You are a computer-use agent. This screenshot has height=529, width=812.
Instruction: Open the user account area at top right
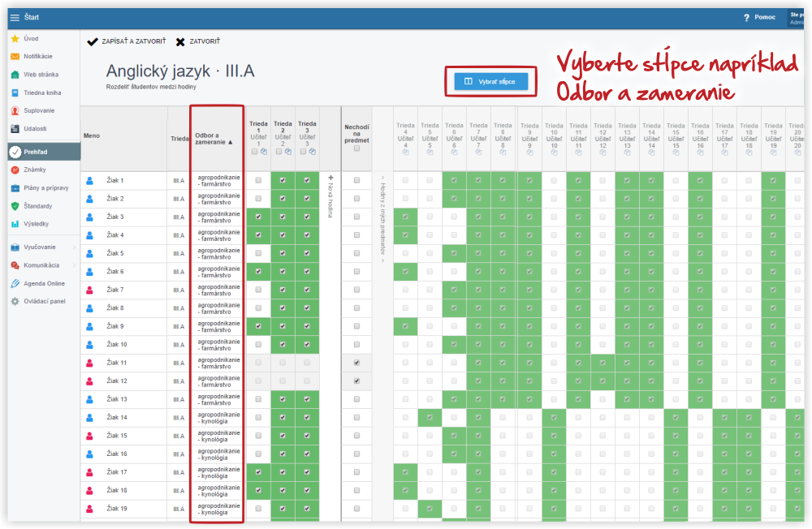coord(797,18)
